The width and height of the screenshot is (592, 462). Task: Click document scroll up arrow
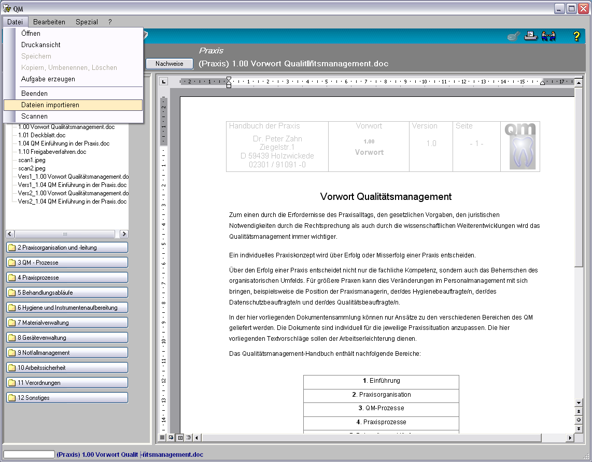[578, 82]
